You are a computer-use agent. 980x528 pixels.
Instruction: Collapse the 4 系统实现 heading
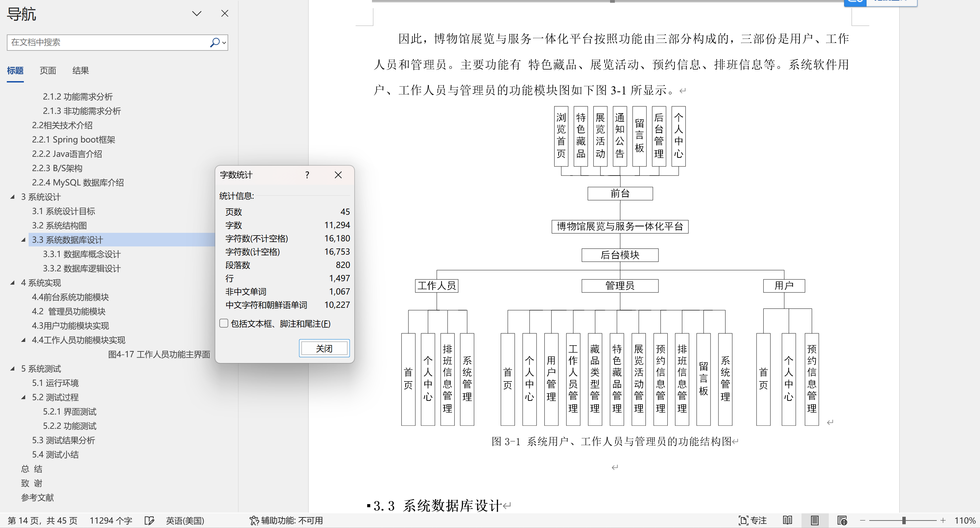click(13, 283)
